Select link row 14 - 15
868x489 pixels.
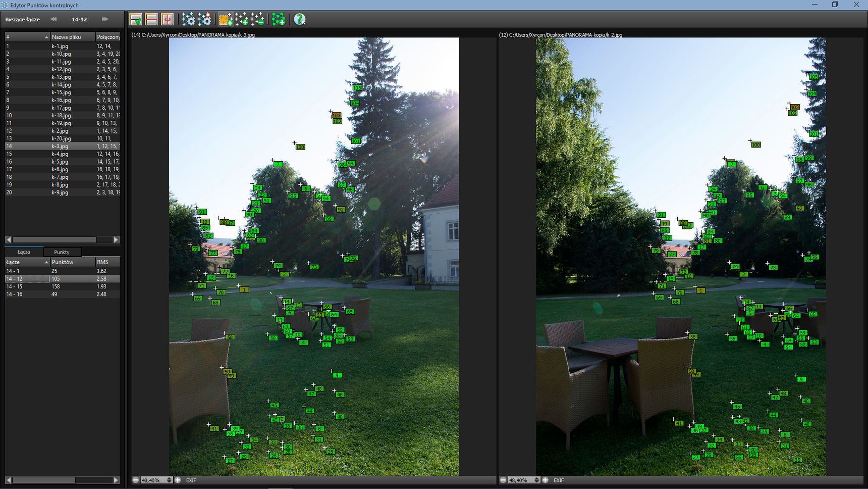[63, 286]
